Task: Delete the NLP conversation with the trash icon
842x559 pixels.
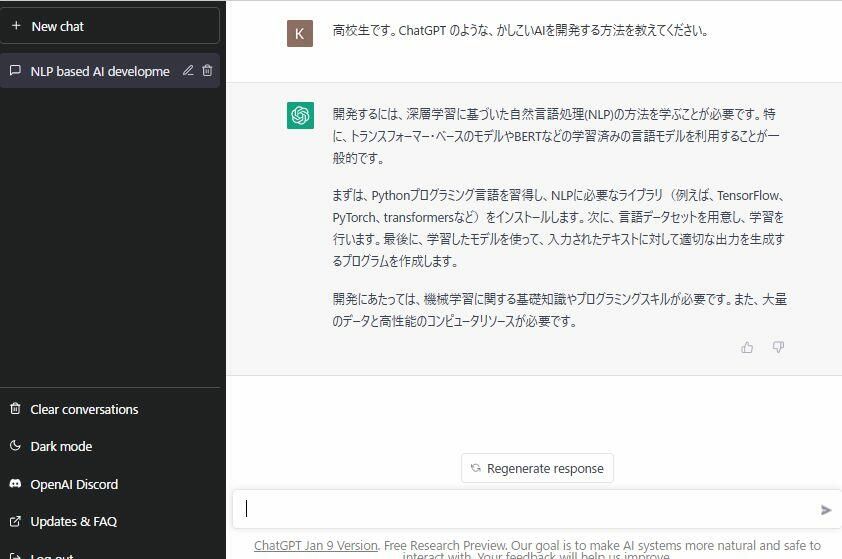Action: [x=207, y=71]
